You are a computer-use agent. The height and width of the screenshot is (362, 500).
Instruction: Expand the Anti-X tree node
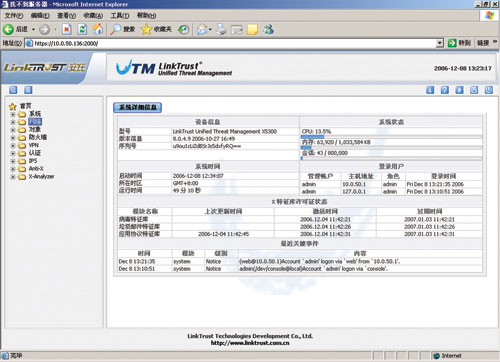(x=13, y=169)
